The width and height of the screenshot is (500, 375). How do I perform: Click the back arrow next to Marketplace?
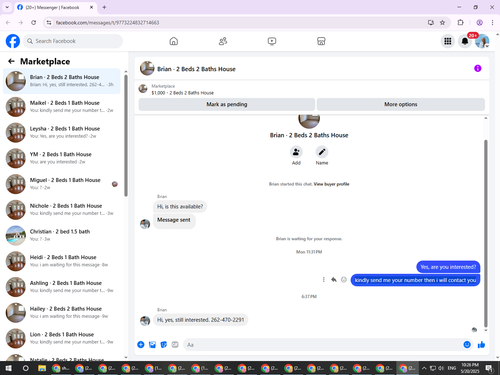point(11,61)
